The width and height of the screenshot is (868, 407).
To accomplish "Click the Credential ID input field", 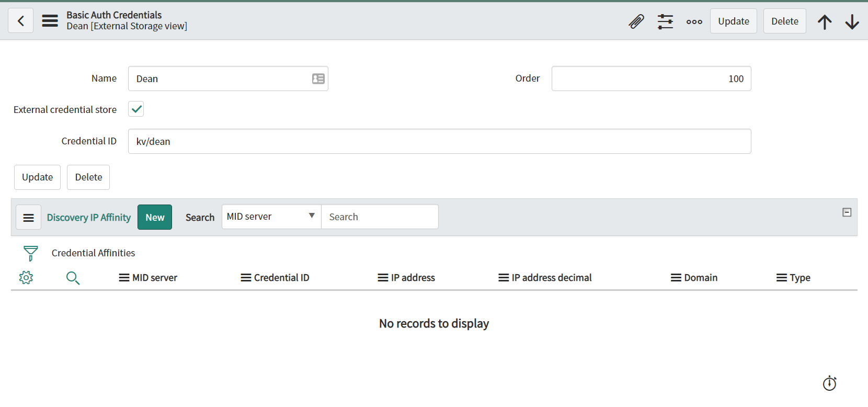I will pyautogui.click(x=439, y=141).
